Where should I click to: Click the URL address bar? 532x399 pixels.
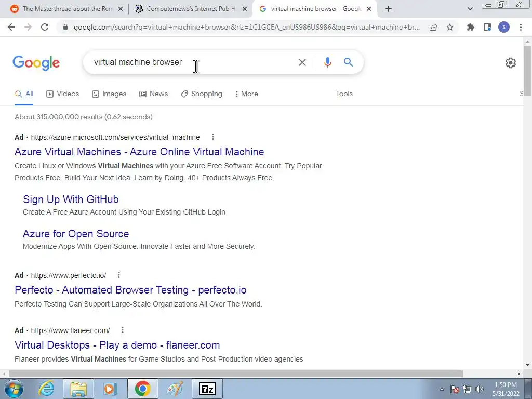(247, 27)
